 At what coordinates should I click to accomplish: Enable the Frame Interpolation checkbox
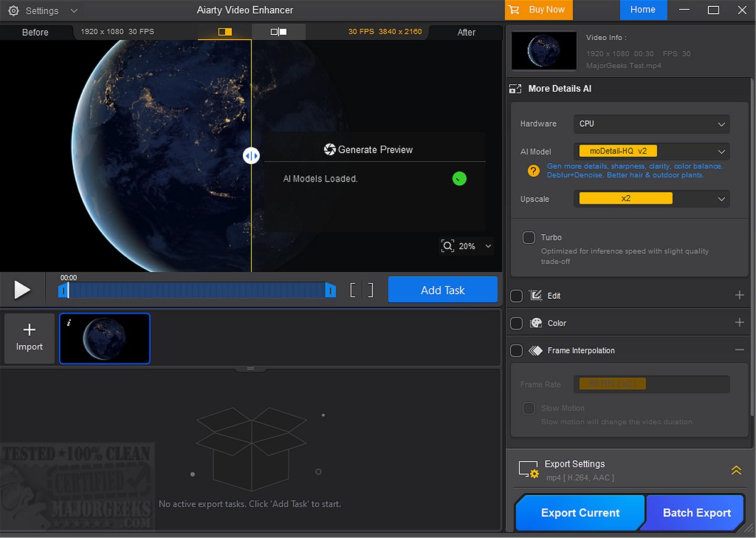(x=516, y=350)
